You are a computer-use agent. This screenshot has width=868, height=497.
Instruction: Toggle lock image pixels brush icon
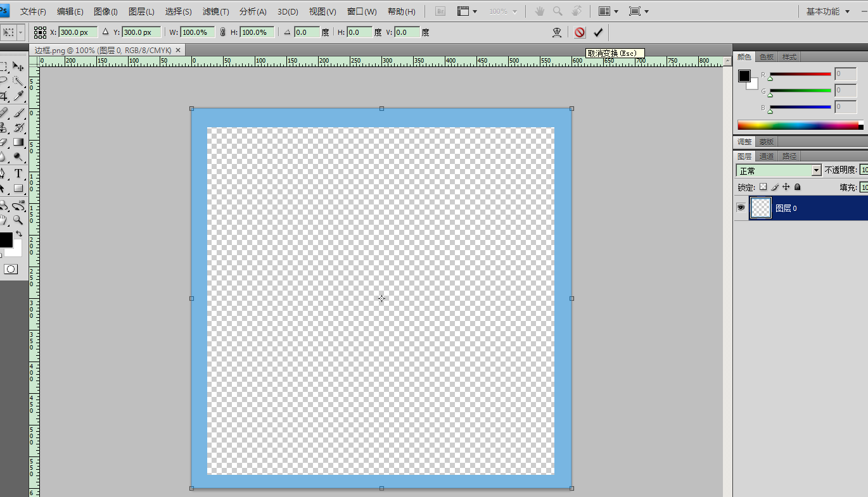tap(774, 187)
